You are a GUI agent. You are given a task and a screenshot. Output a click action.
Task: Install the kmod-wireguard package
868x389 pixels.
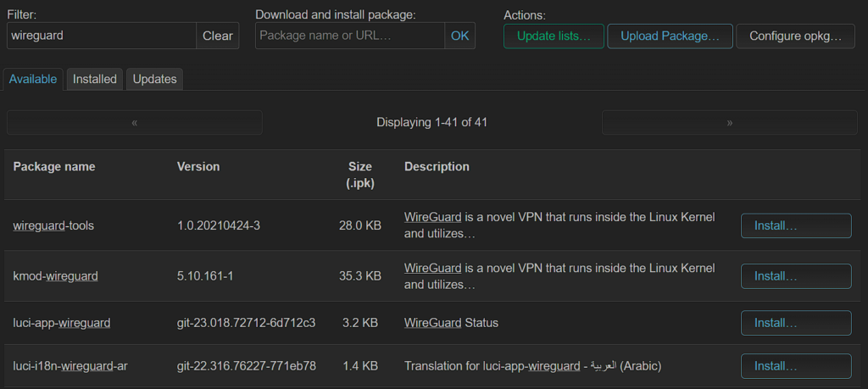pos(796,276)
